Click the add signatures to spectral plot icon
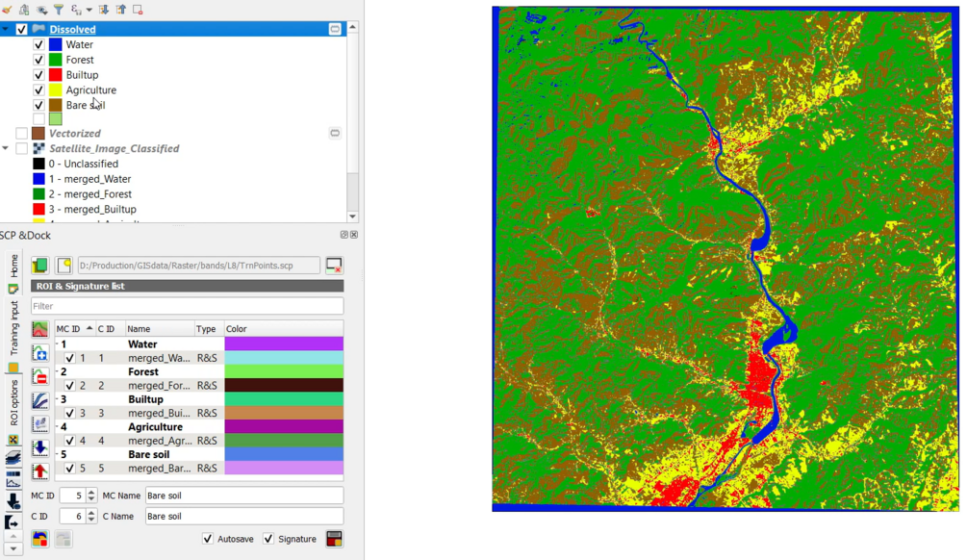The image size is (967, 560). click(40, 401)
